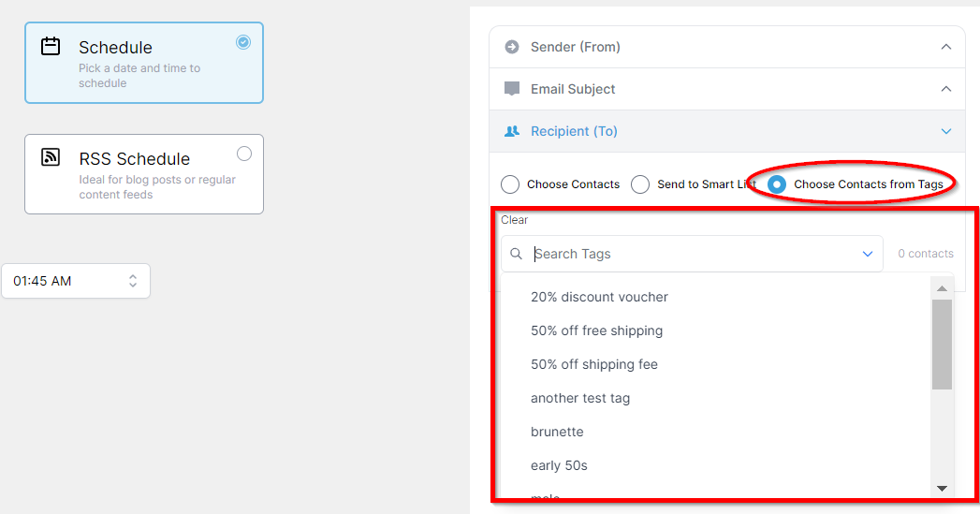This screenshot has width=980, height=514.
Task: Select the 50% off shipping fee tag
Action: click(x=593, y=364)
